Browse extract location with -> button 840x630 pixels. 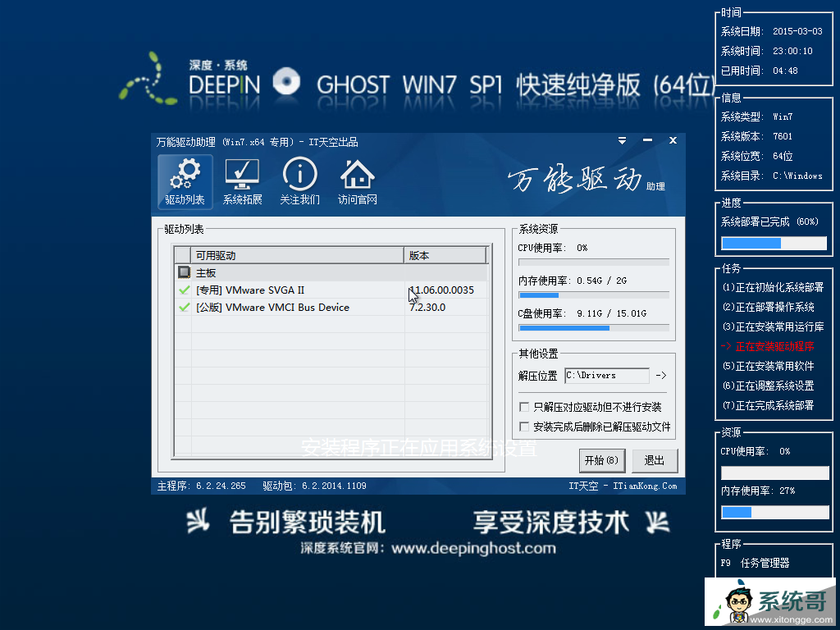(x=661, y=376)
